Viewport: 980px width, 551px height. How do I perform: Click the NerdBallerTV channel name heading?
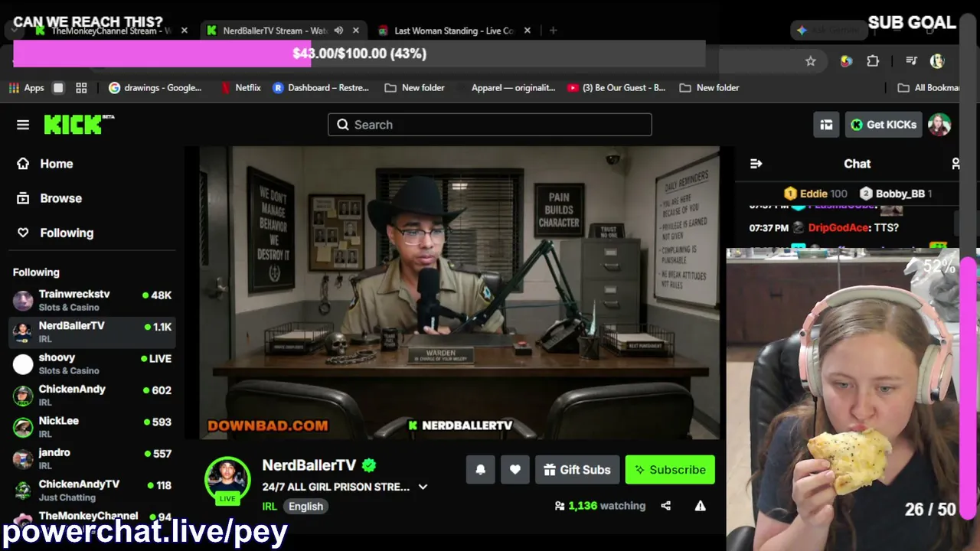(x=309, y=465)
